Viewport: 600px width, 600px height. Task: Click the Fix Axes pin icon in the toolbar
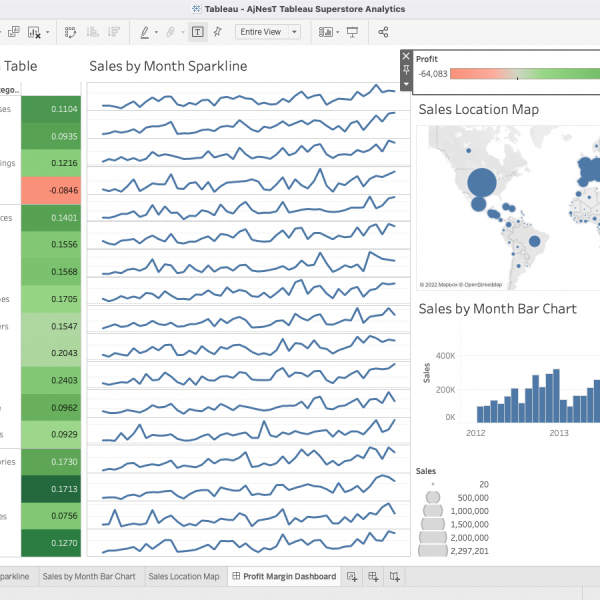point(217,32)
